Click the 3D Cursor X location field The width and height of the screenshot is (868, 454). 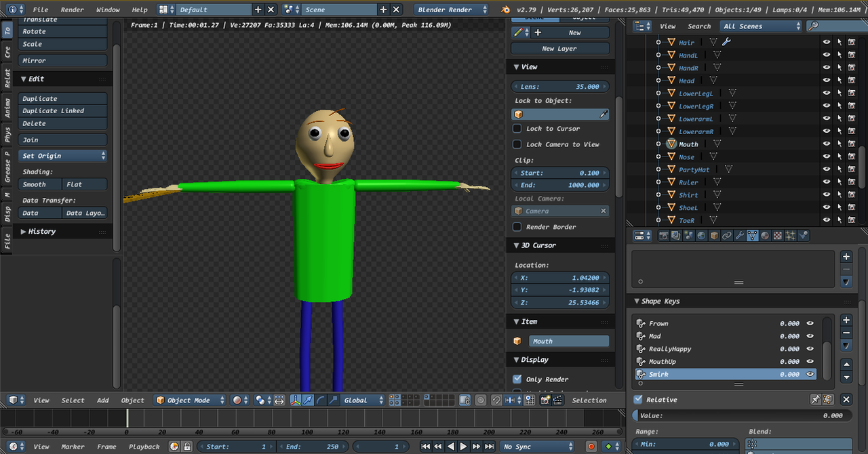coord(560,278)
